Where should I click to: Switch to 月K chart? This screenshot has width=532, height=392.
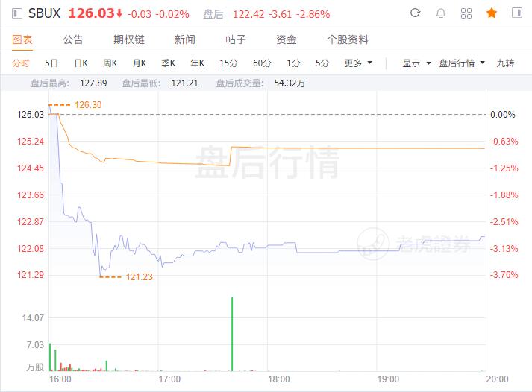click(140, 63)
